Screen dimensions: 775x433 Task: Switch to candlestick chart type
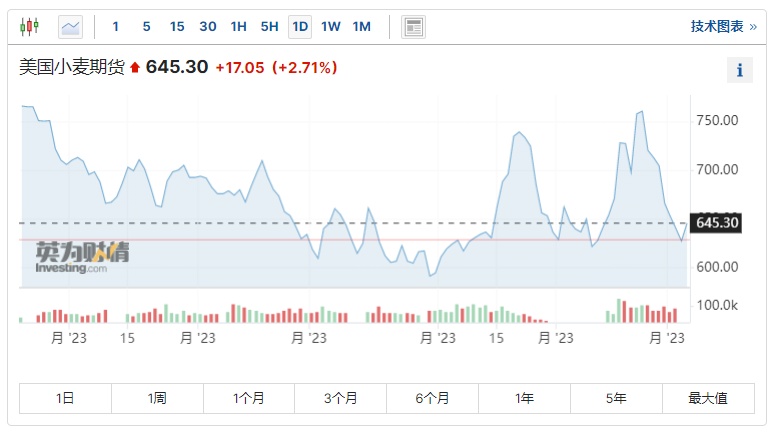point(30,26)
